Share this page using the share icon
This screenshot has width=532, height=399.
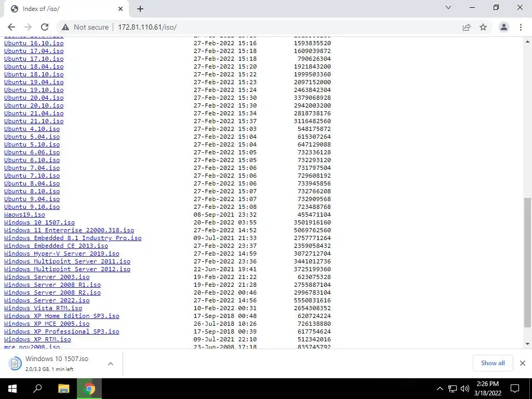tap(467, 27)
